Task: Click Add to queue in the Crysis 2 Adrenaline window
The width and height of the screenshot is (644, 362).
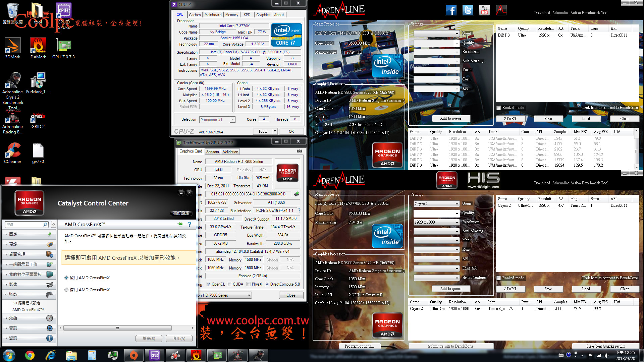Action: point(450,289)
